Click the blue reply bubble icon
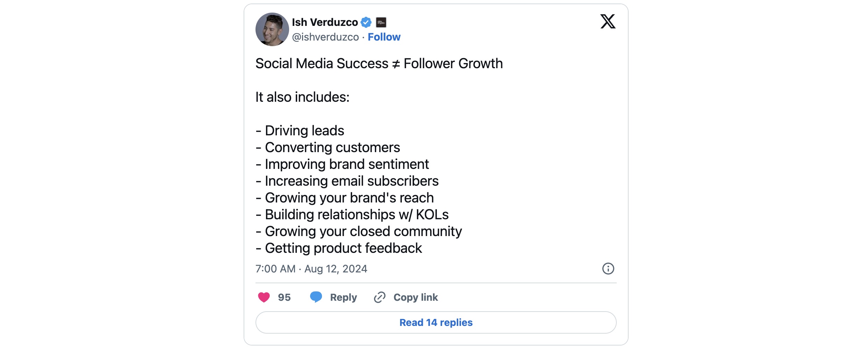The image size is (868, 349). [x=316, y=297]
